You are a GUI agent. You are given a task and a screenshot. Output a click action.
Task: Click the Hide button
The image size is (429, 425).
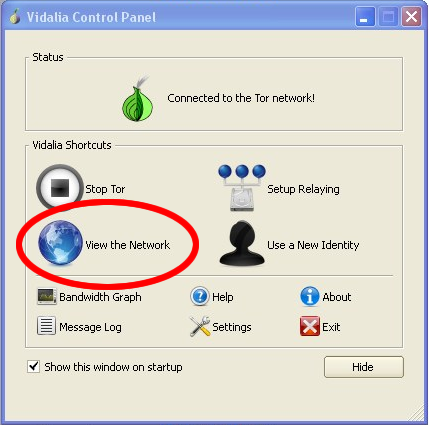pos(364,367)
